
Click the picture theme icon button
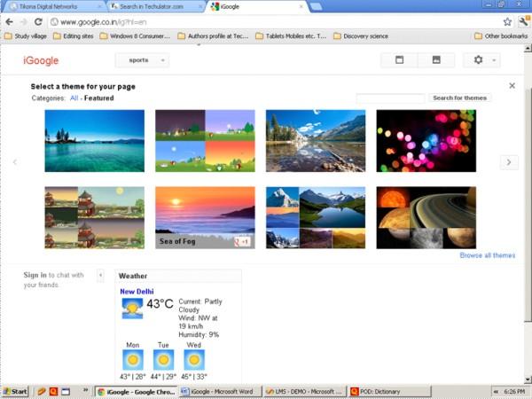pyautogui.click(x=436, y=60)
